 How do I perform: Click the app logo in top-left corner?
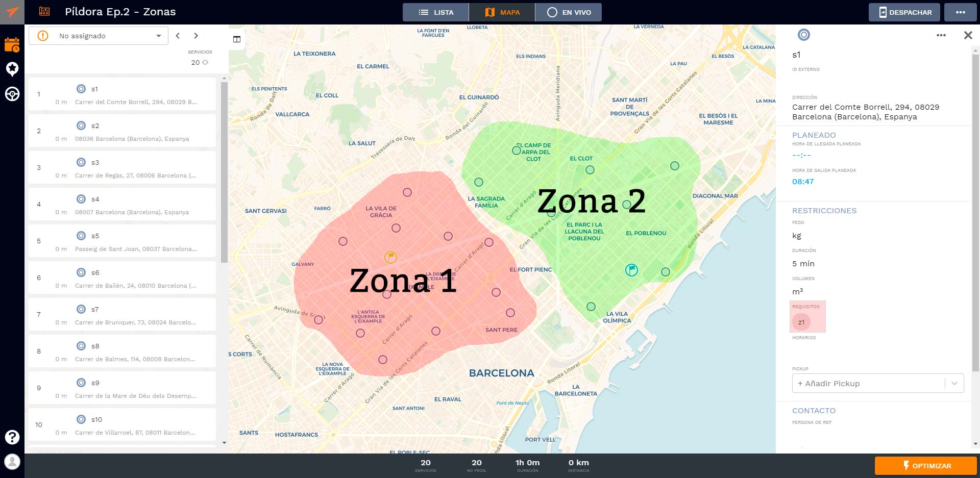coord(12,12)
